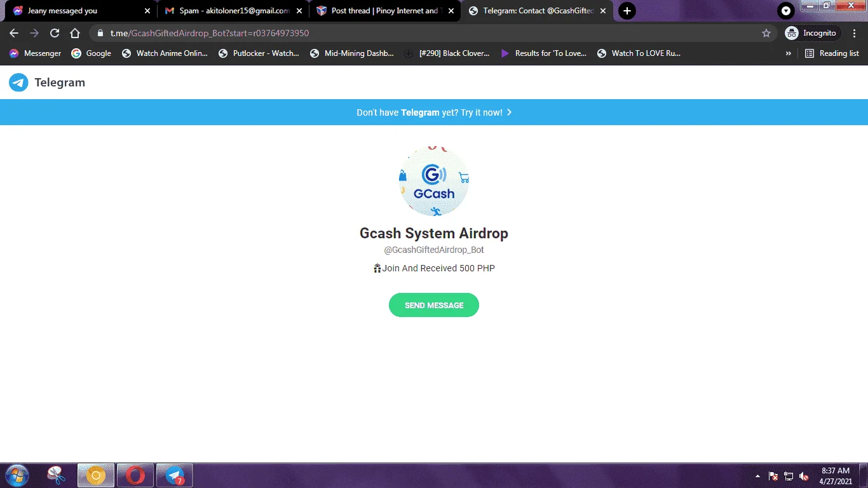Open the Telegram app from the taskbar
The height and width of the screenshot is (488, 868).
pos(175,475)
